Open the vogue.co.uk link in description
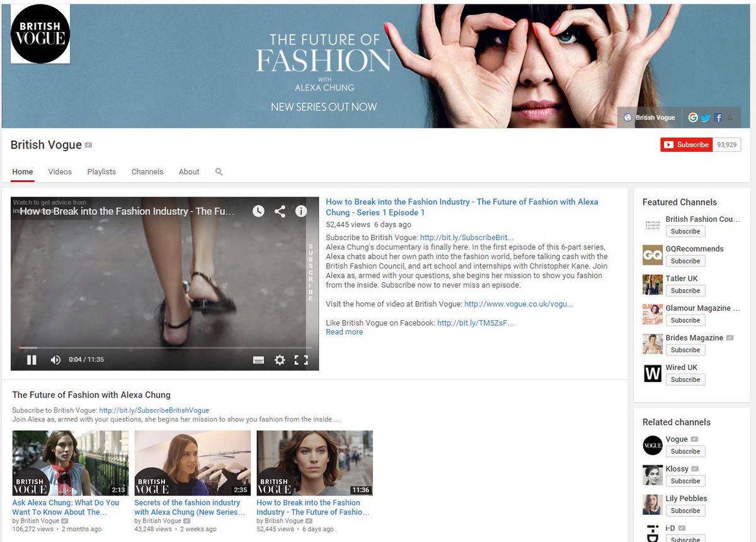The image size is (756, 542). [518, 304]
